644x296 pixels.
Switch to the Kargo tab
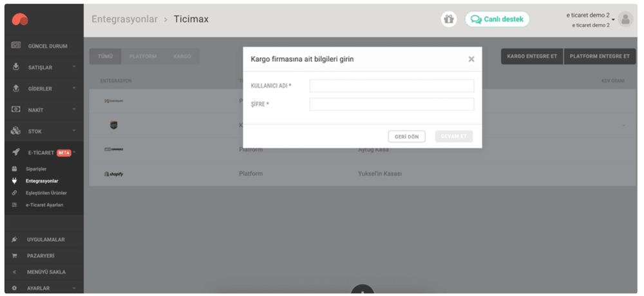click(x=182, y=57)
